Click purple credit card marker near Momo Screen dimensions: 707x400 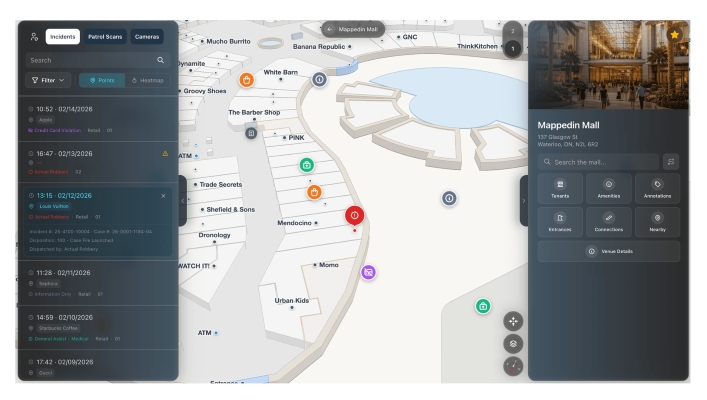(x=368, y=272)
